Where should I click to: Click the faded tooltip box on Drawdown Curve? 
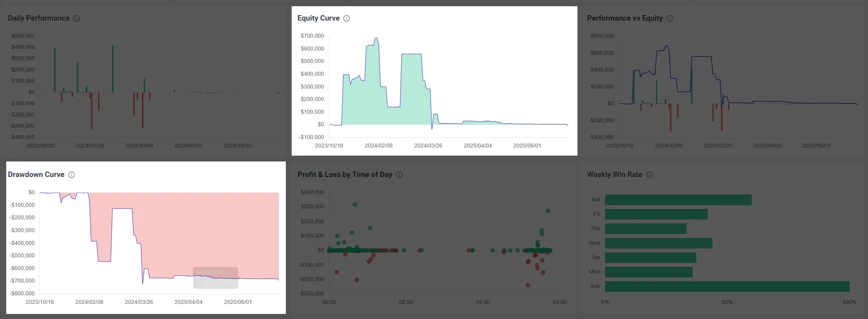pyautogui.click(x=216, y=278)
